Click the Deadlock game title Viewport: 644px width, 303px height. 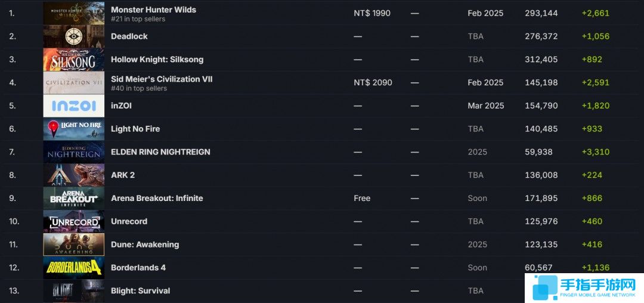coord(129,36)
